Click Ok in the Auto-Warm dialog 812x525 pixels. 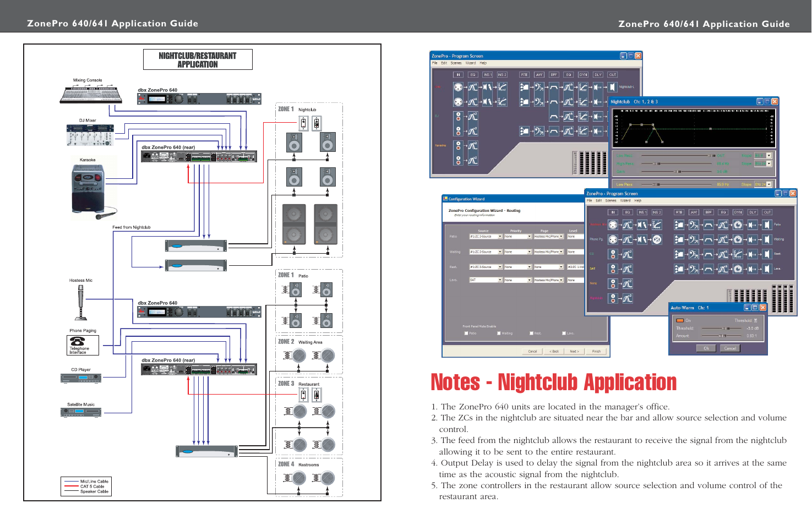(x=706, y=348)
